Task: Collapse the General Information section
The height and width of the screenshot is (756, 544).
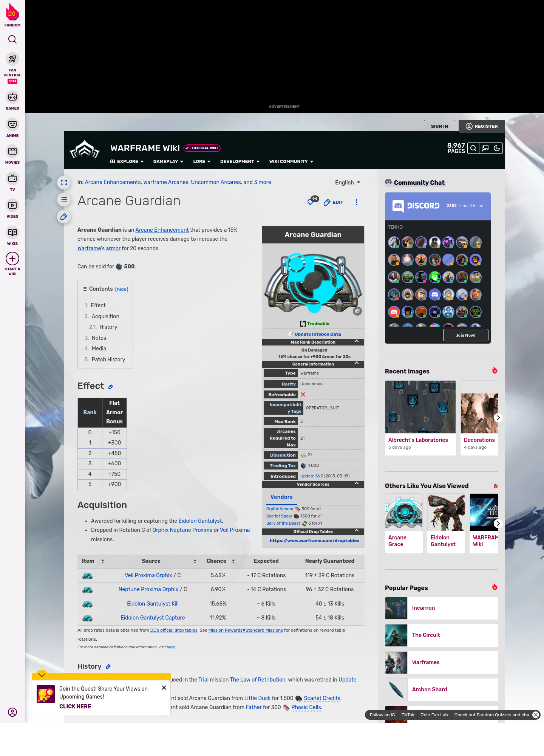Action: tap(357, 363)
